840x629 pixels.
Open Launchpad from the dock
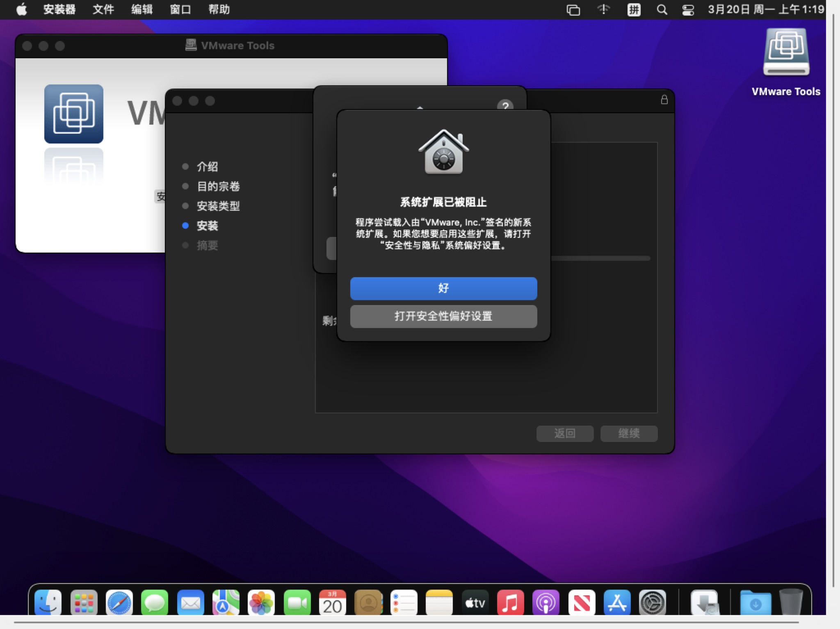pos(84,603)
